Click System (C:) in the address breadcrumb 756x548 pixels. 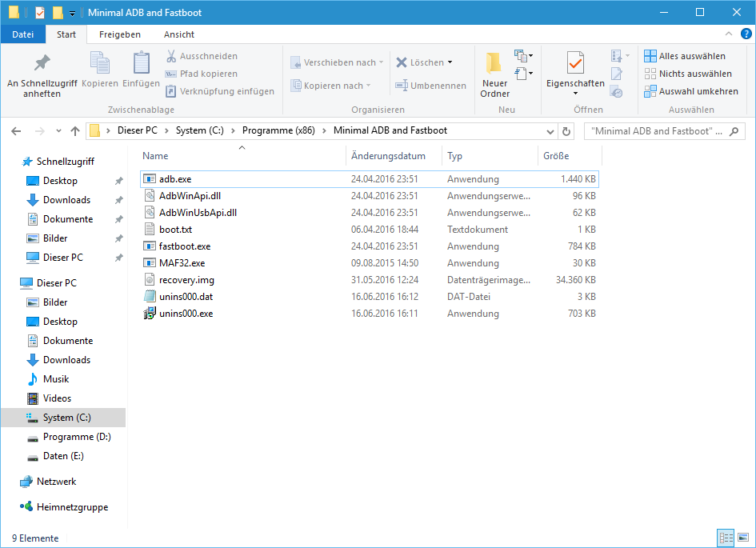[x=200, y=130]
